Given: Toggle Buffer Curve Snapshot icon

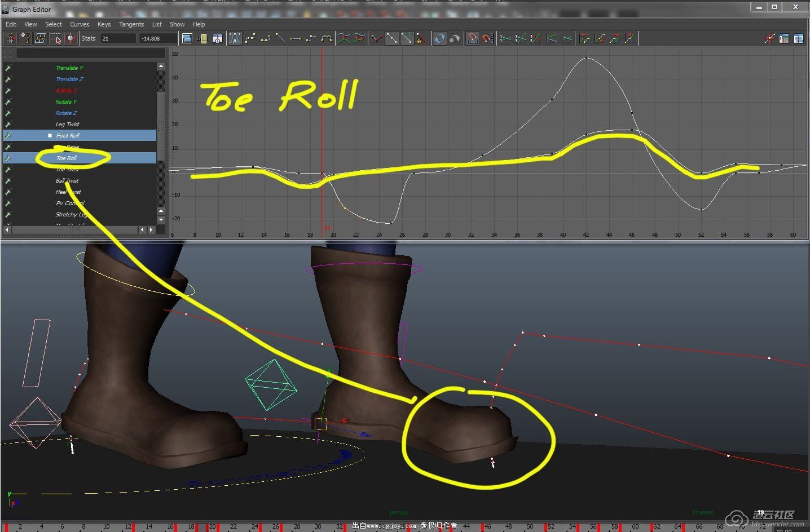Looking at the screenshot, I should pyautogui.click(x=344, y=38).
